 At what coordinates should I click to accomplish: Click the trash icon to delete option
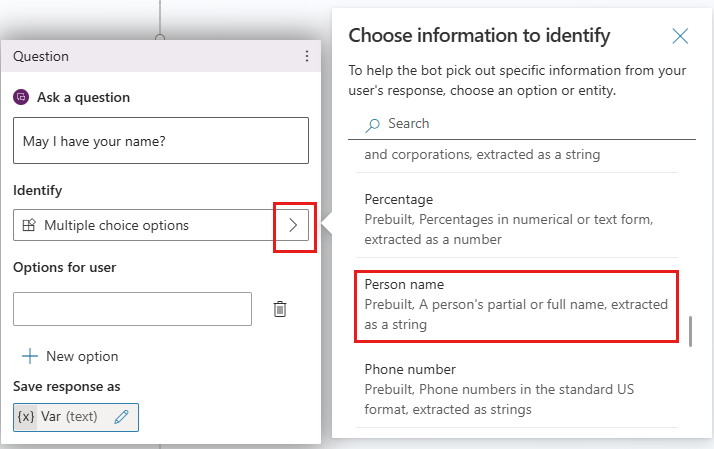coord(280,309)
